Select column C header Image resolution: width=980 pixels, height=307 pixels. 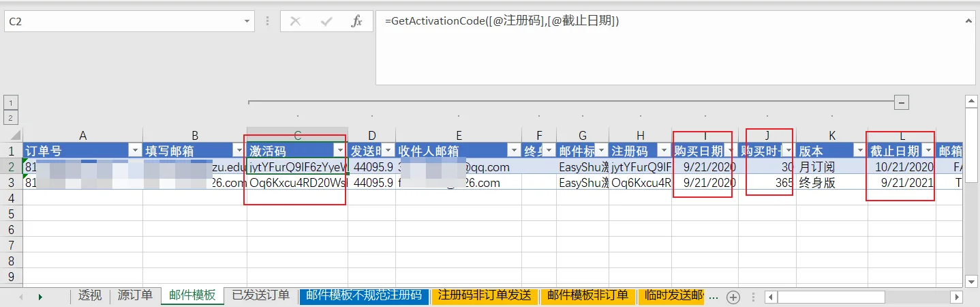(297, 135)
